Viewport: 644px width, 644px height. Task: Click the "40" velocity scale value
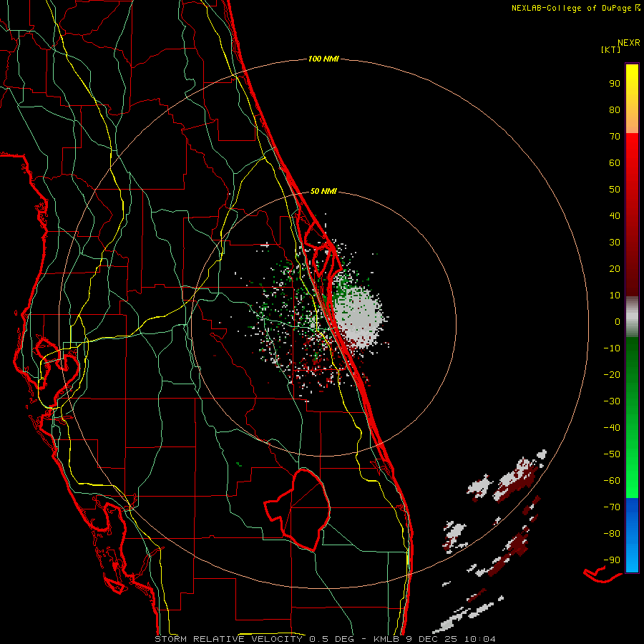615,215
